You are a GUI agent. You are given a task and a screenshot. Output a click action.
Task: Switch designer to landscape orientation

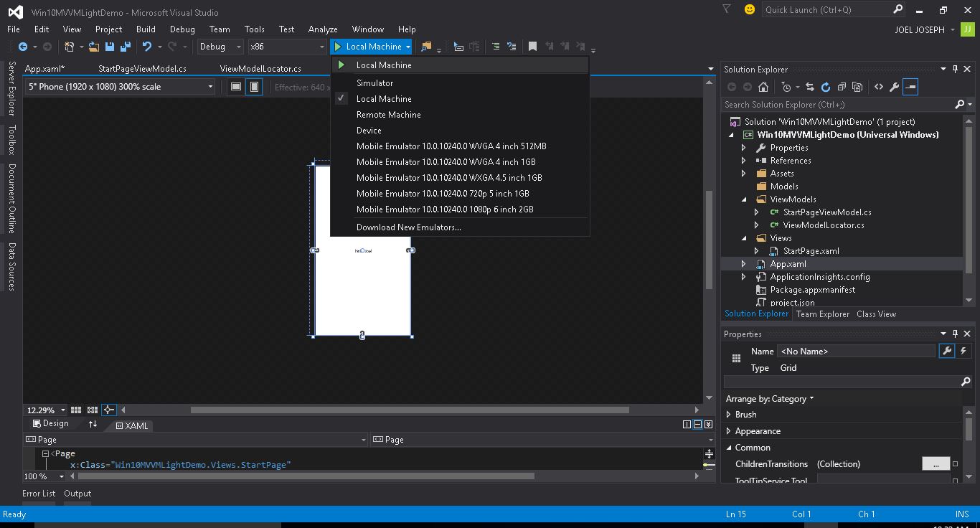[x=236, y=87]
